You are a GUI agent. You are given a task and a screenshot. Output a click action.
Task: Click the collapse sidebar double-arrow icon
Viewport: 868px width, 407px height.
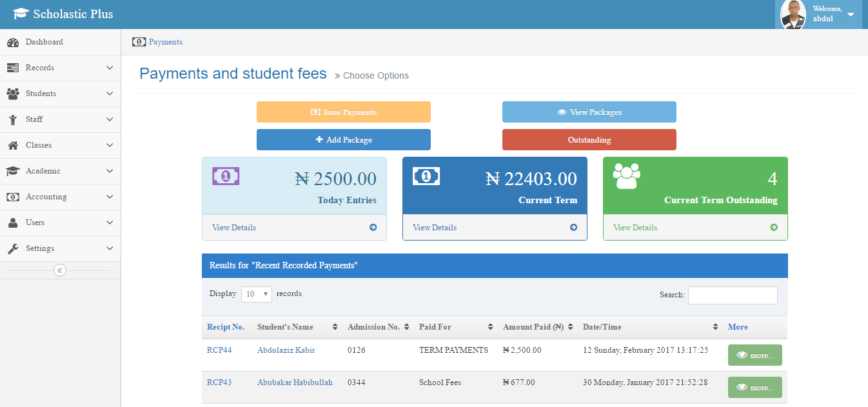[60, 270]
